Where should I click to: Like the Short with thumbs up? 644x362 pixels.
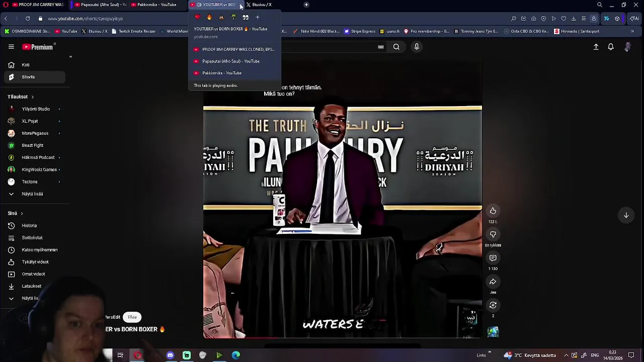[x=493, y=211]
